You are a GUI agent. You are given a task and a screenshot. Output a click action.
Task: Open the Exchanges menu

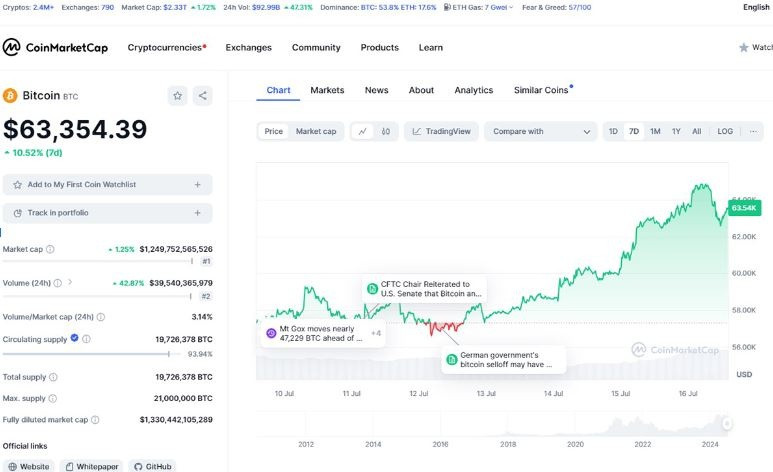[248, 47]
